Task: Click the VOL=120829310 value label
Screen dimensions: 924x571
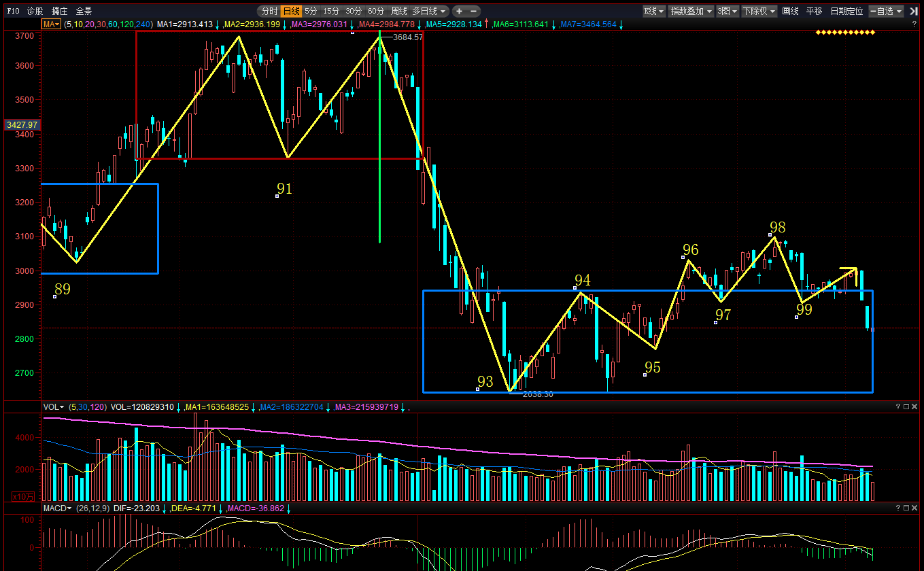Action: pos(141,407)
